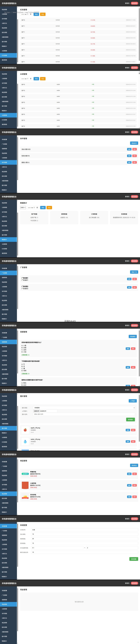
Task: Open the 日统计 period dropdown
Action: (23, 208)
